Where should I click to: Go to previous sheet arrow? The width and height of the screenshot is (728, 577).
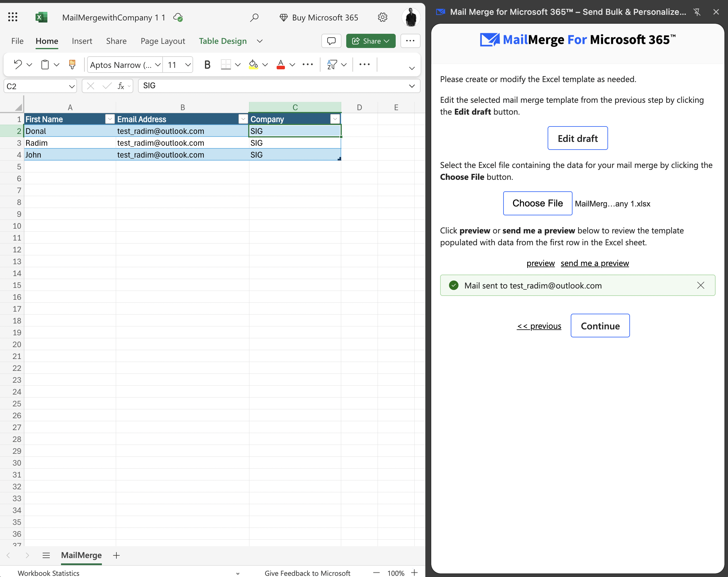(x=8, y=555)
